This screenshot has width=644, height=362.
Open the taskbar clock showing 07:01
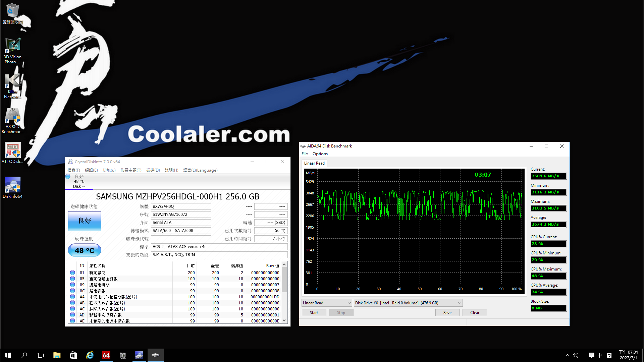(x=628, y=355)
